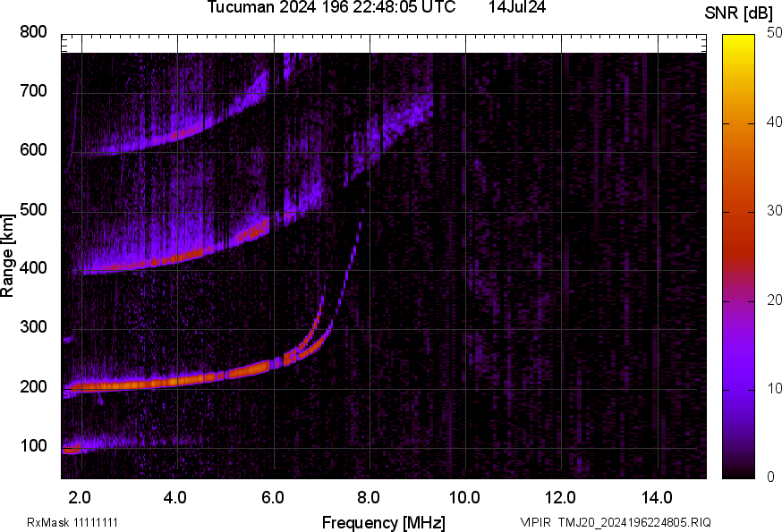Click the frequency tick label "6.0"
The image size is (782, 532).
(272, 497)
